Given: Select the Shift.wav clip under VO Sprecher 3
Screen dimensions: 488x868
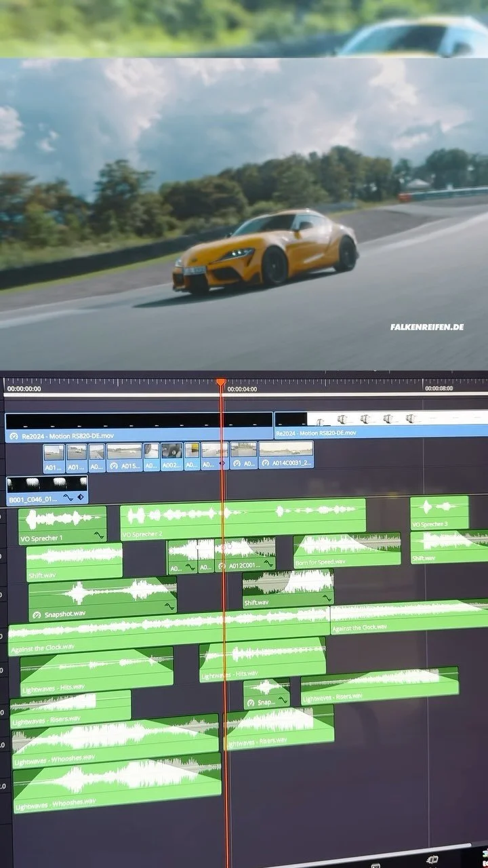Looking at the screenshot, I should [x=449, y=547].
